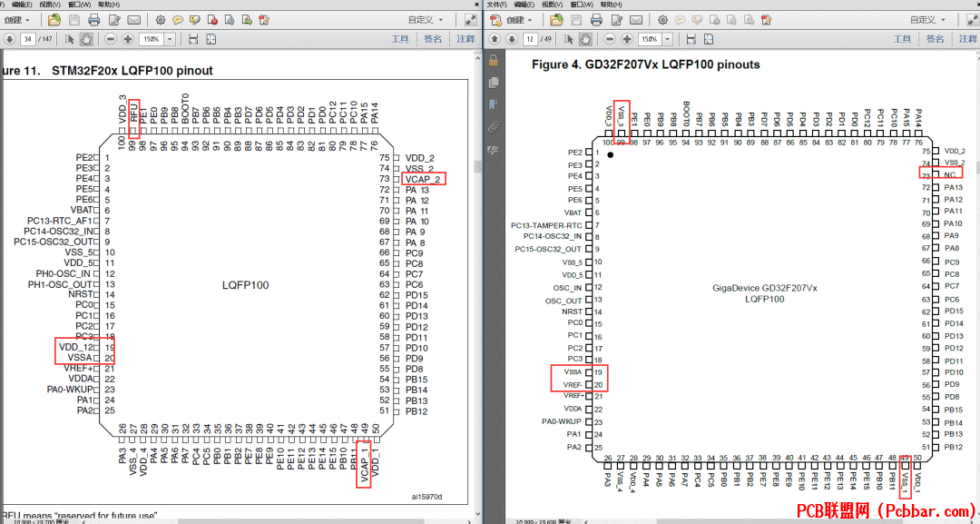The image size is (980, 524).
Task: Open file icon in right window toolbar
Action: pos(557,20)
